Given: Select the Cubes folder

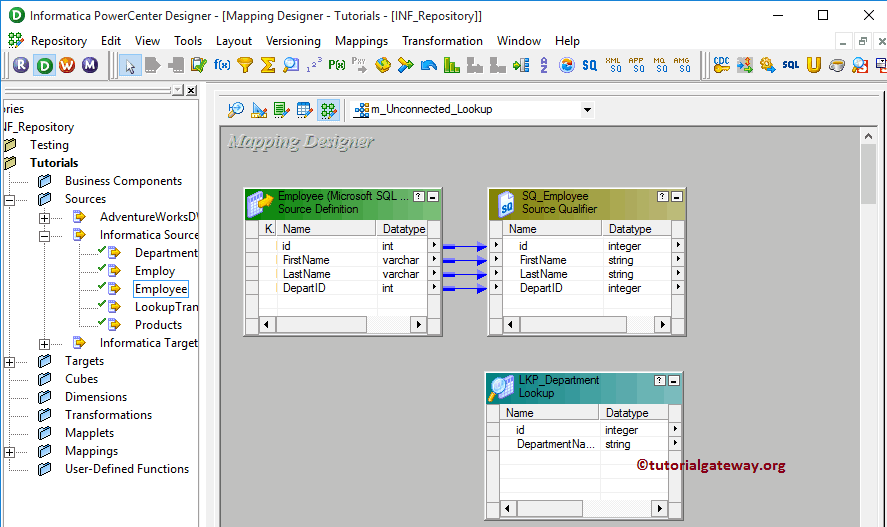Looking at the screenshot, I should 81,379.
